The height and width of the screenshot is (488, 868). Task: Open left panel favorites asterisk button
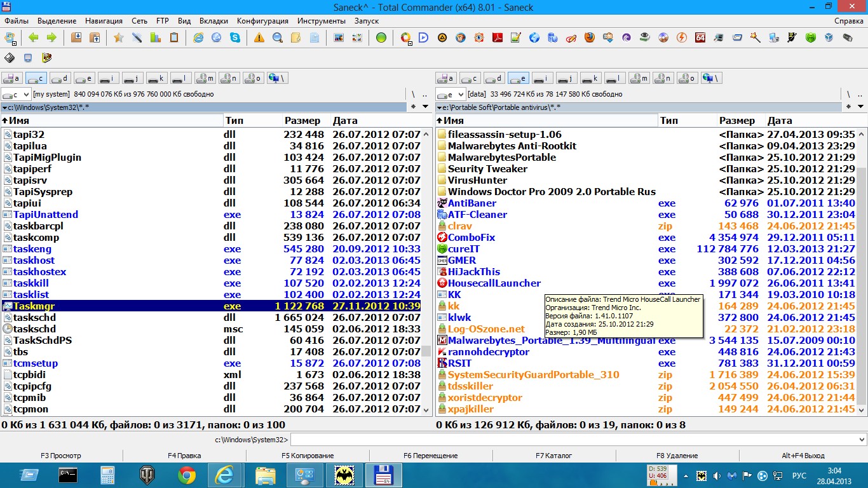coord(414,107)
